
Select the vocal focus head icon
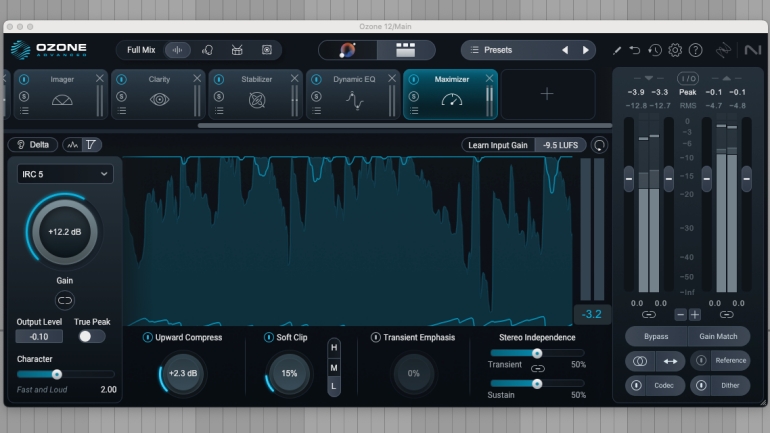pyautogui.click(x=207, y=50)
